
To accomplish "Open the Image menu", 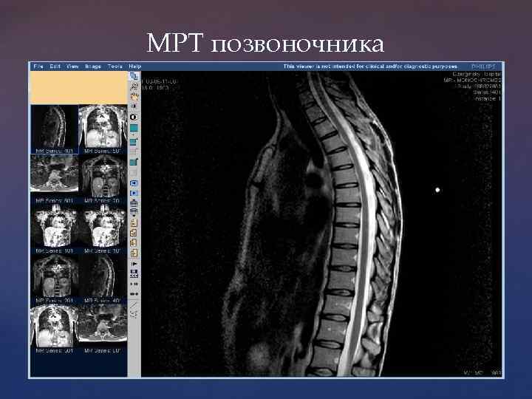I will [93, 66].
